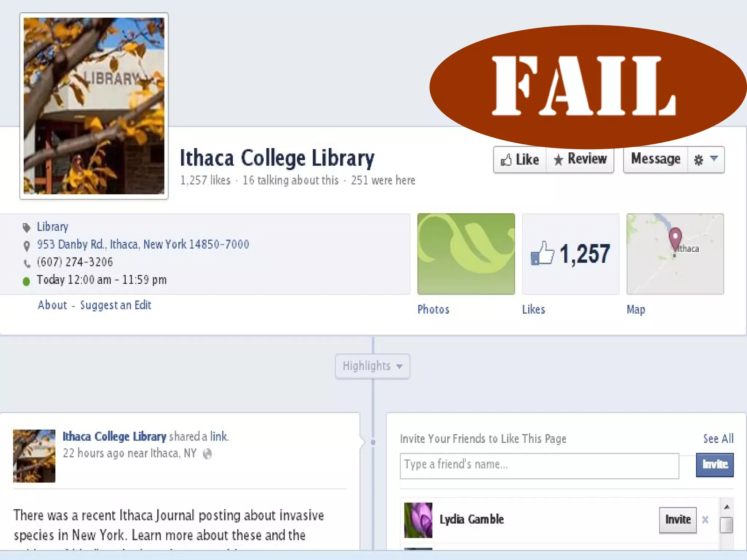
Task: Open the Ithaca Map tile
Action: pyautogui.click(x=675, y=254)
